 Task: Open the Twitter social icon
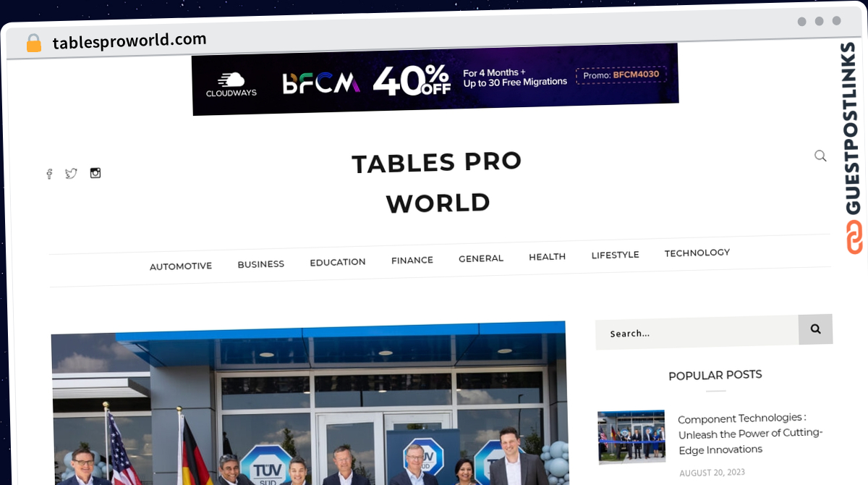click(71, 174)
